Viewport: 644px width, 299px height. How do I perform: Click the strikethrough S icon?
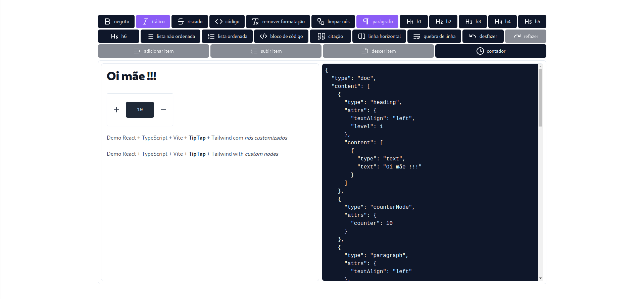click(x=181, y=21)
